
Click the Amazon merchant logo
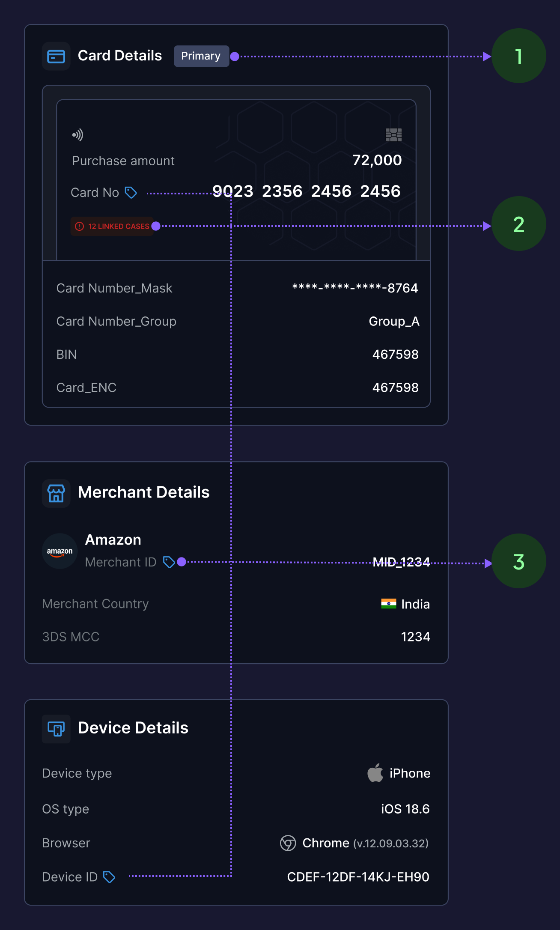click(60, 551)
